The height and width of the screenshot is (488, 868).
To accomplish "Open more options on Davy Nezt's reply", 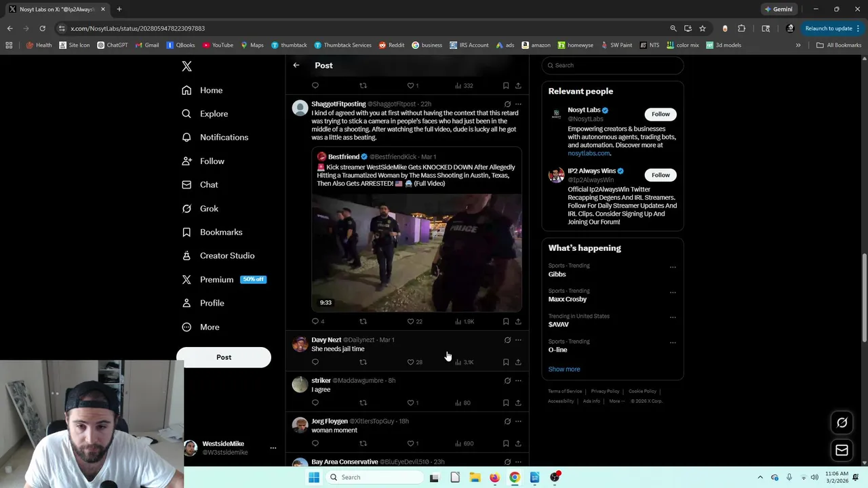I will point(518,340).
